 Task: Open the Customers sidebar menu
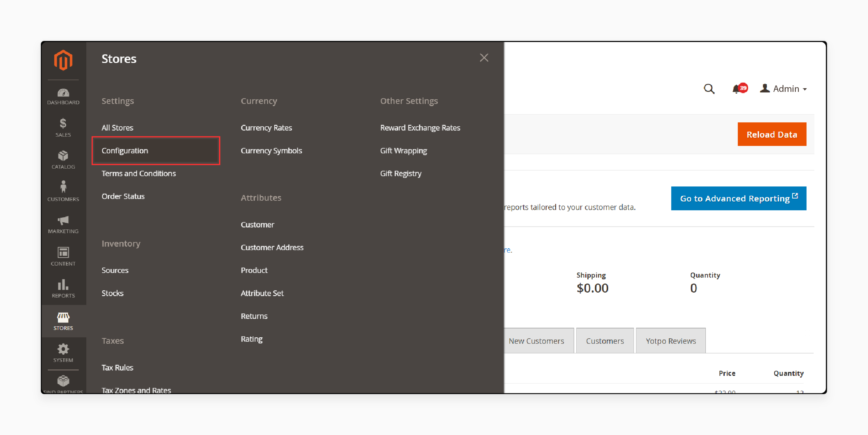(x=63, y=191)
